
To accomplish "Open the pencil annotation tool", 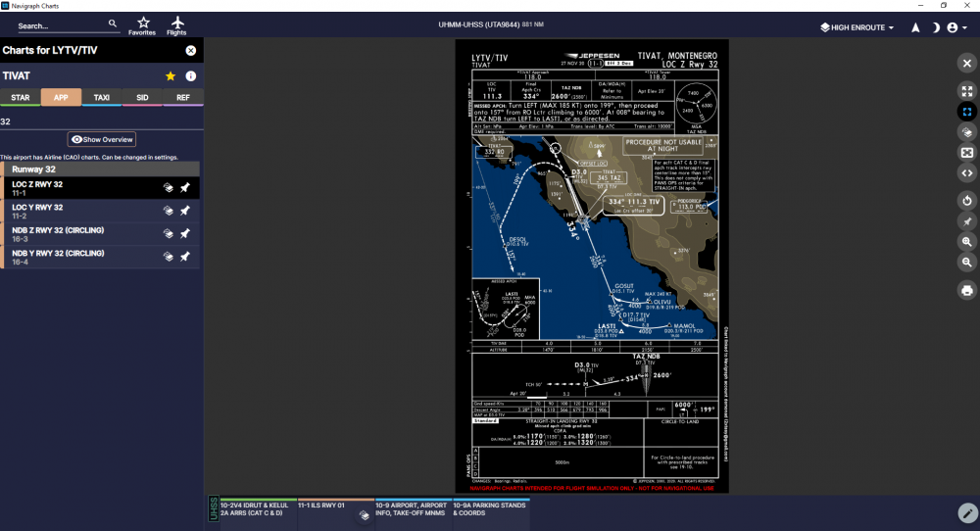I will click(x=967, y=513).
